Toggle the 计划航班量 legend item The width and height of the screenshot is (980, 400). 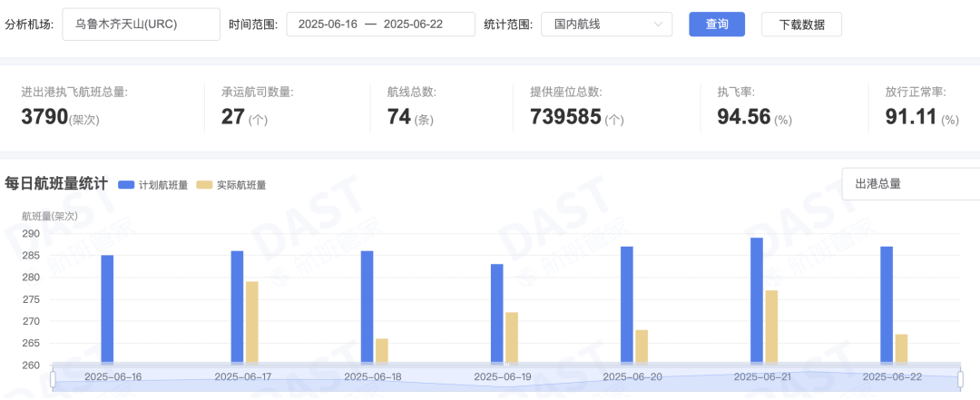click(x=153, y=185)
